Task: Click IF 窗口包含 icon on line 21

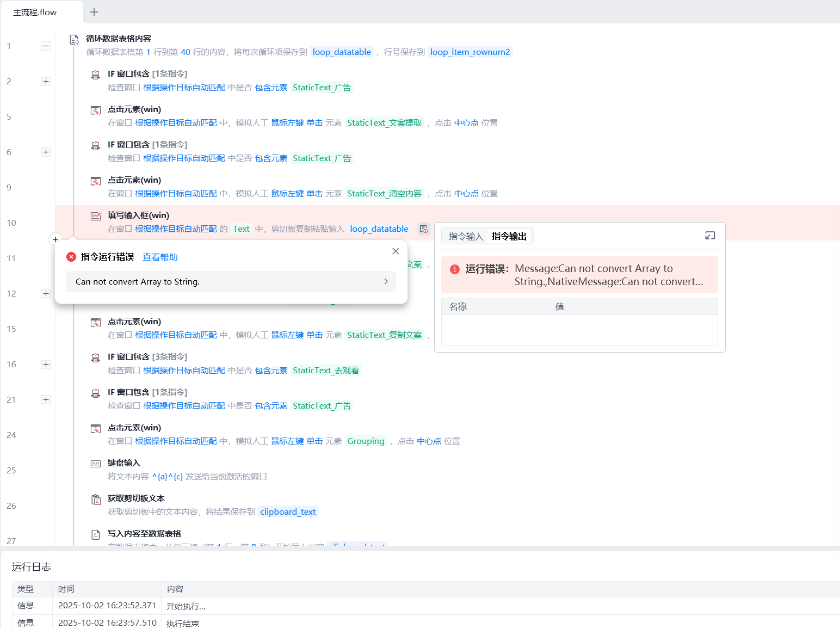Action: pos(96,393)
